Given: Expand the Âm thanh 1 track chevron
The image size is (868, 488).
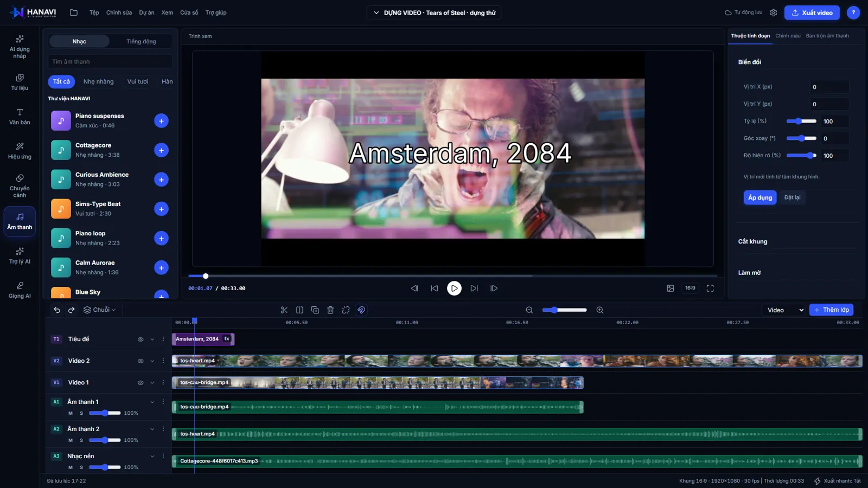Looking at the screenshot, I should click(152, 402).
